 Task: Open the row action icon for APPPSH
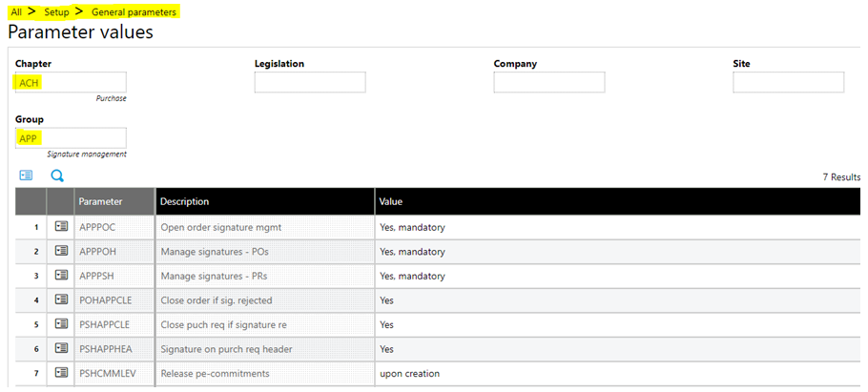tap(60, 276)
